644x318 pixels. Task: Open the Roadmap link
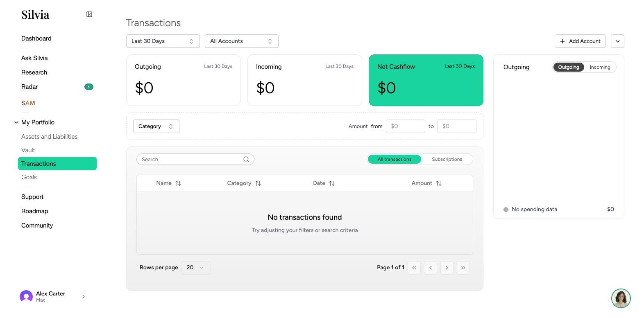(35, 211)
